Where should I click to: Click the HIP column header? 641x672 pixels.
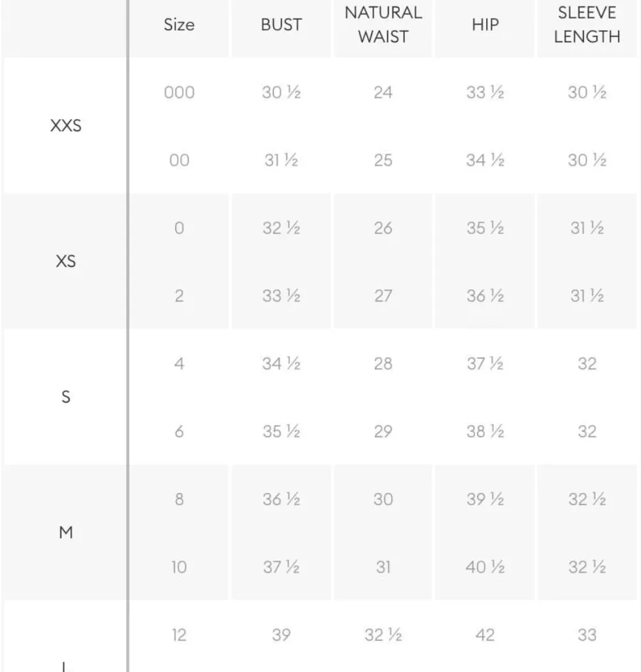click(x=485, y=25)
